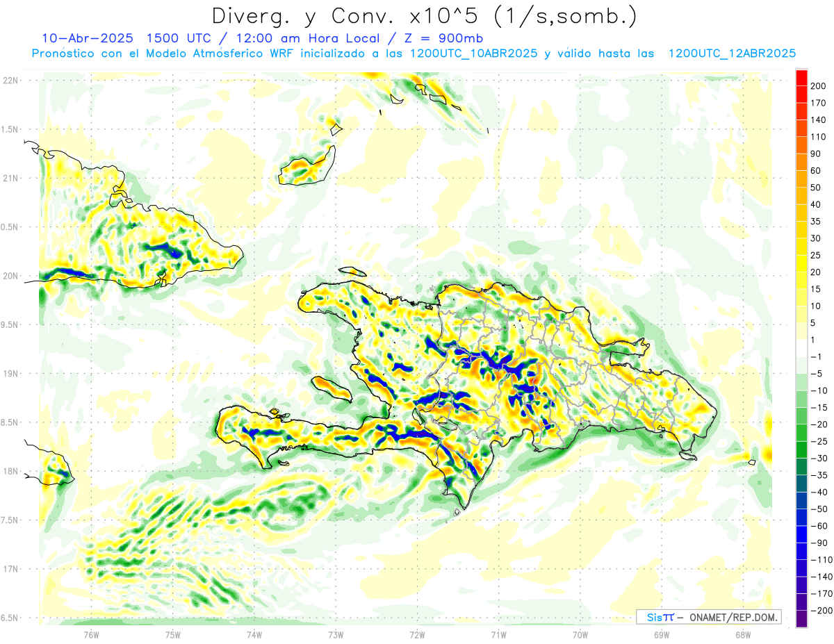
Task: Click the '68W' longitude label
Action: (743, 634)
